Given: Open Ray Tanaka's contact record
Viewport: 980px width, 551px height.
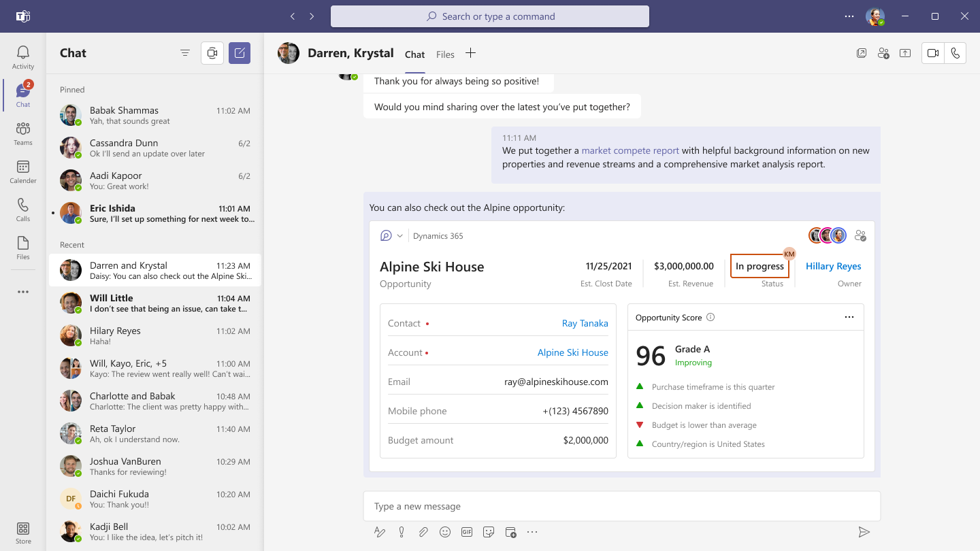Looking at the screenshot, I should 585,323.
